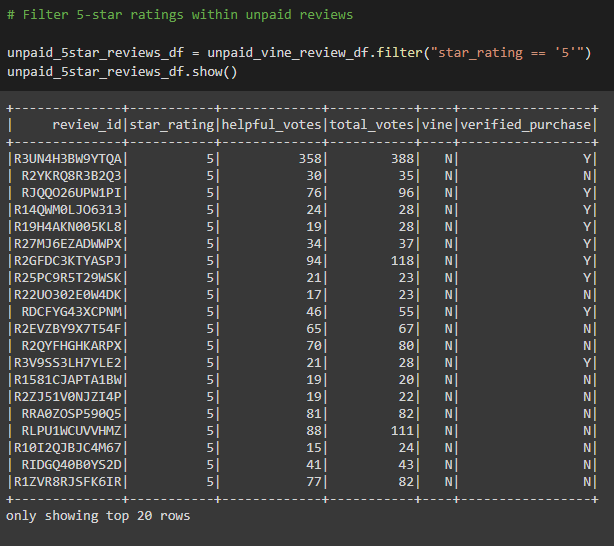
Task: Click total votes value 388
Action: (x=403, y=159)
